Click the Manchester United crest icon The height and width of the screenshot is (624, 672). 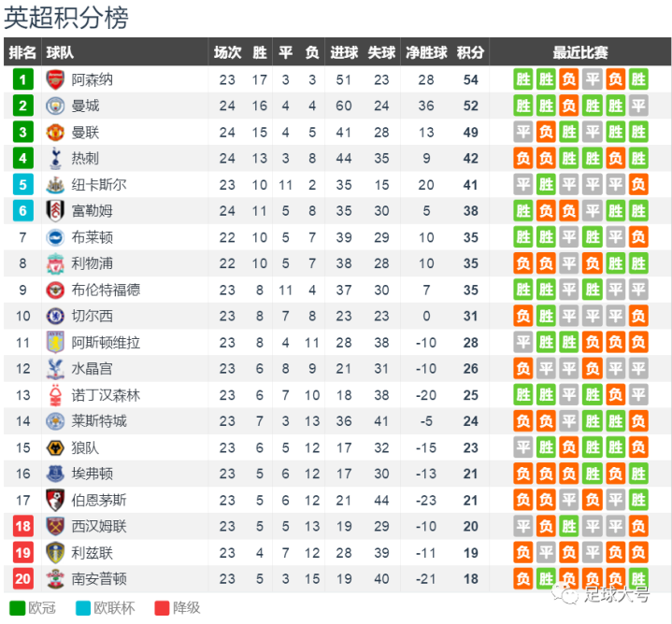tap(55, 133)
